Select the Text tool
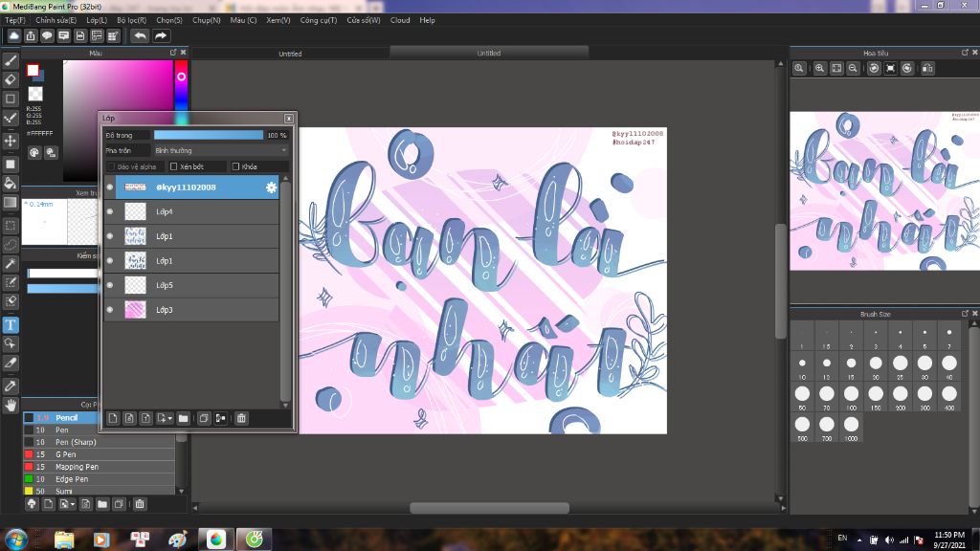The width and height of the screenshot is (980, 551). (x=11, y=325)
